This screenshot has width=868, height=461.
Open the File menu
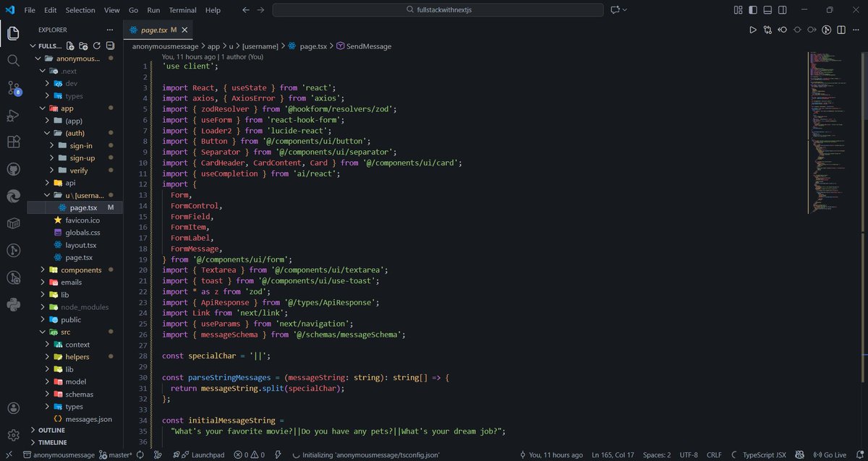[x=30, y=10]
